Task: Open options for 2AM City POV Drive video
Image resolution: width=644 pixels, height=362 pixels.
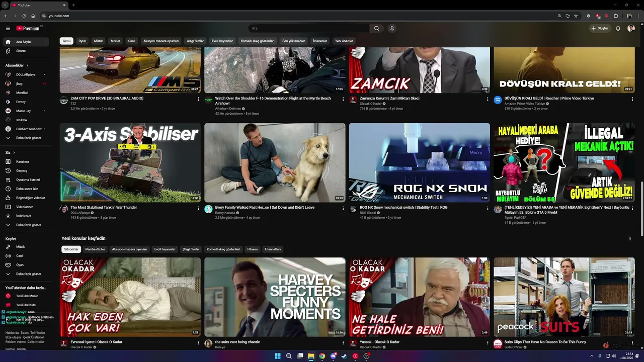Action: click(x=198, y=99)
